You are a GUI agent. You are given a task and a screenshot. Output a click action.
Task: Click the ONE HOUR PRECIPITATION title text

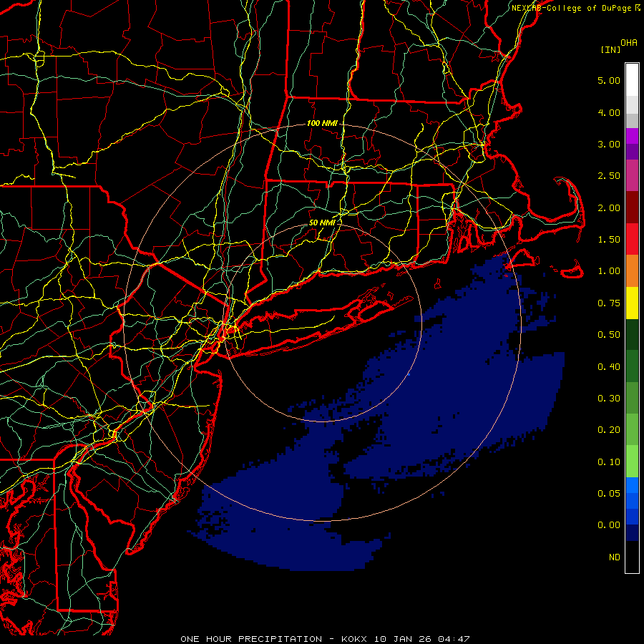pyautogui.click(x=251, y=639)
